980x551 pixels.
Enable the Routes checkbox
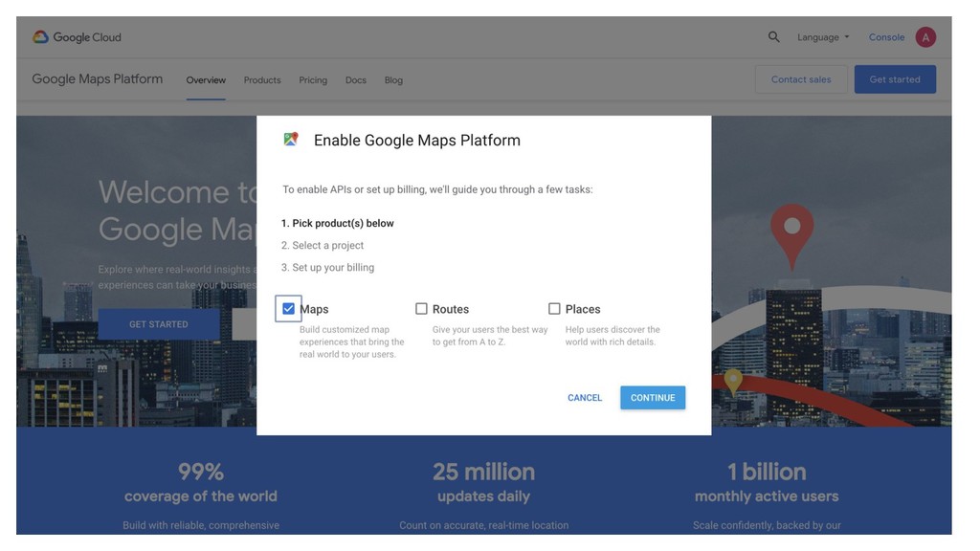[421, 309]
